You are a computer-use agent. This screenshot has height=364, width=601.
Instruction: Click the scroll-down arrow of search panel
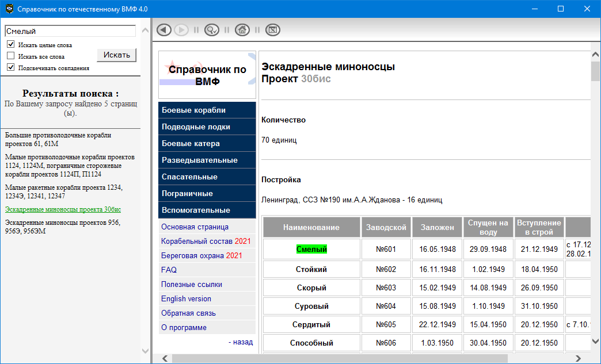[x=145, y=351]
